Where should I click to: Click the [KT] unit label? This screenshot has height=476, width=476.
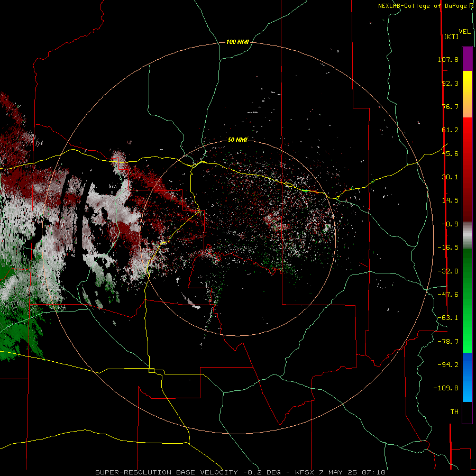coord(451,36)
